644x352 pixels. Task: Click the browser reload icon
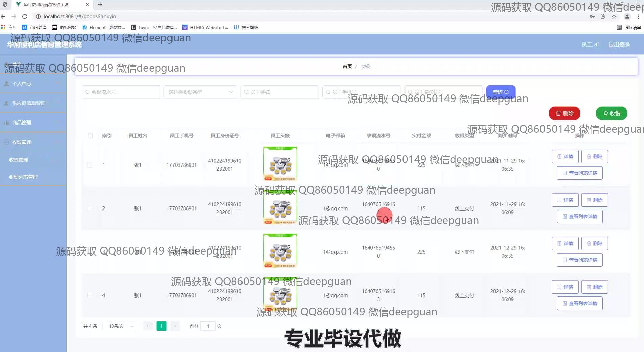tap(25, 16)
